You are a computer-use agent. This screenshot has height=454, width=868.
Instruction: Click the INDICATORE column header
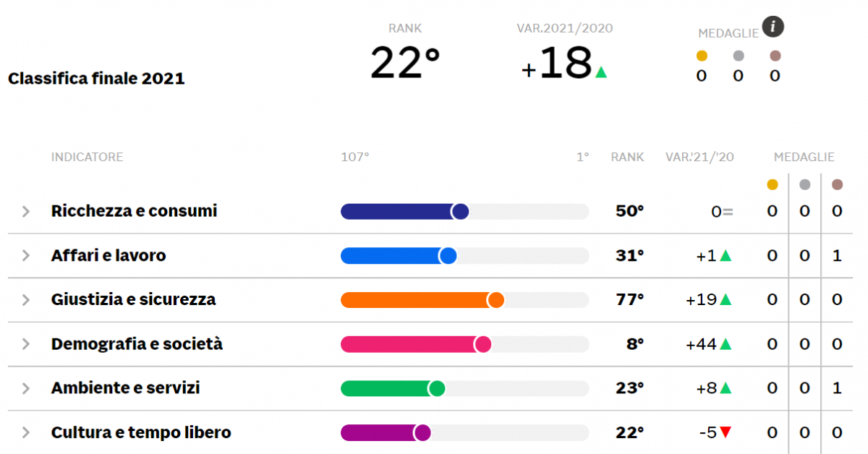[87, 157]
